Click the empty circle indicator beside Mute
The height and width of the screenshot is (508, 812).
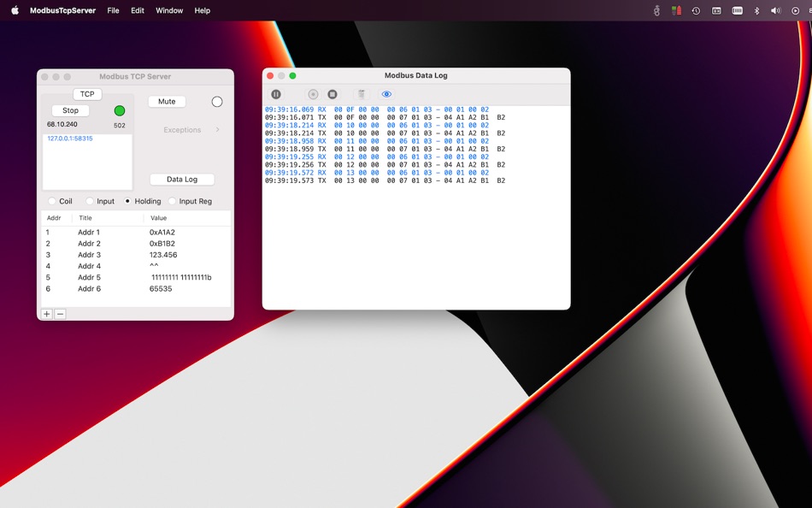click(217, 102)
